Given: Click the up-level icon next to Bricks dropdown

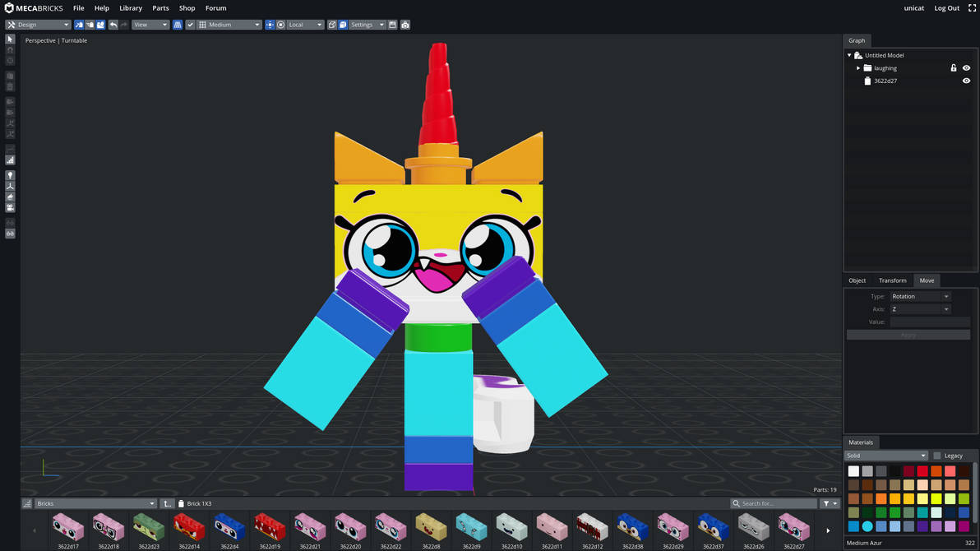Looking at the screenshot, I should [x=167, y=503].
